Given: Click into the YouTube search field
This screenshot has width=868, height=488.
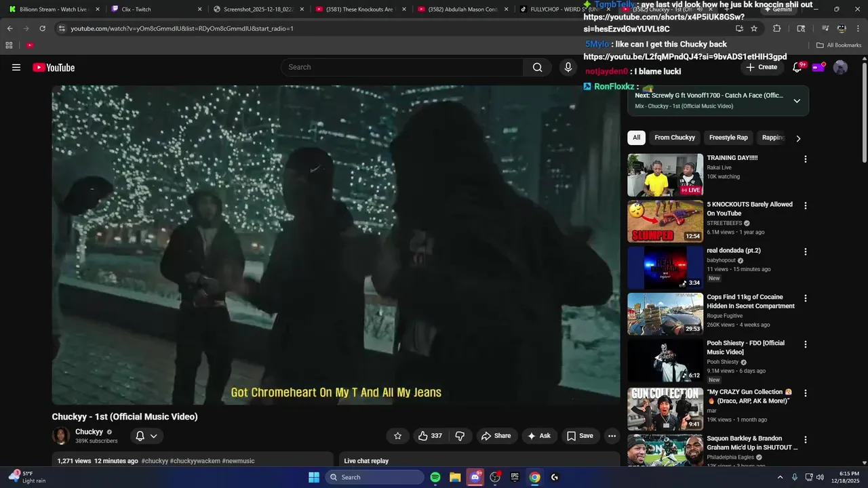Looking at the screenshot, I should (x=401, y=67).
